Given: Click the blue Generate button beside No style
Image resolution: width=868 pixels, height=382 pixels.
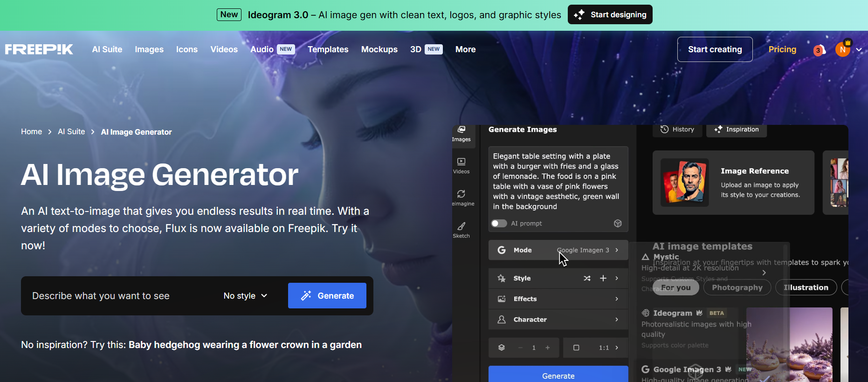Looking at the screenshot, I should pos(327,296).
